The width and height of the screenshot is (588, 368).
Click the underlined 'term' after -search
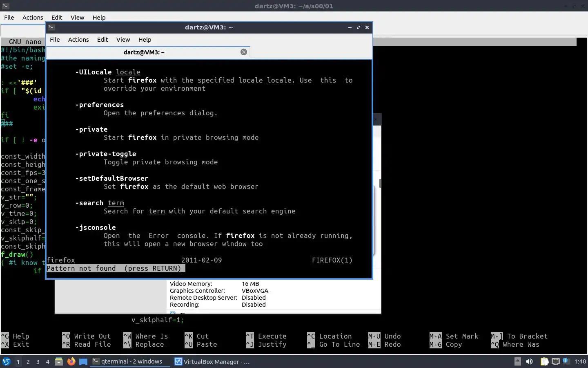116,203
